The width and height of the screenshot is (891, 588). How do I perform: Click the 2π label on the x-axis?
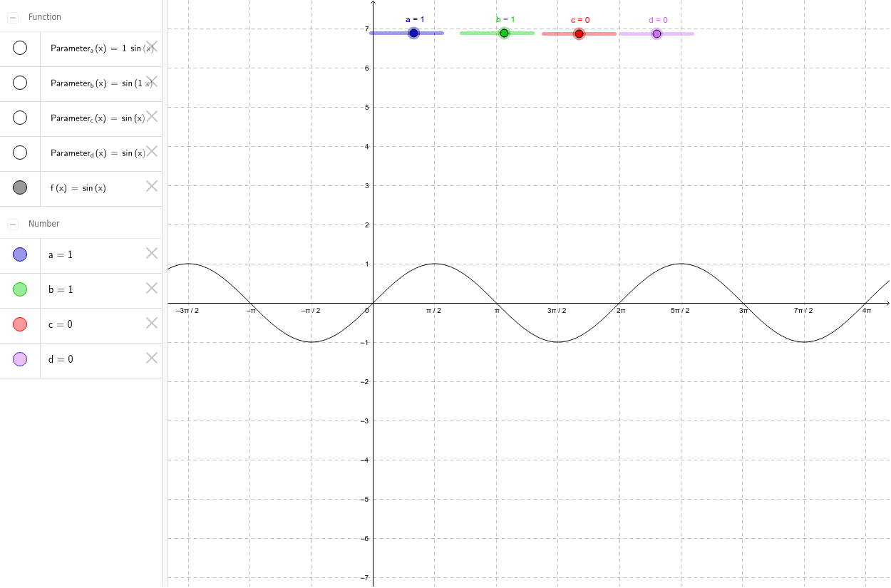(x=621, y=310)
